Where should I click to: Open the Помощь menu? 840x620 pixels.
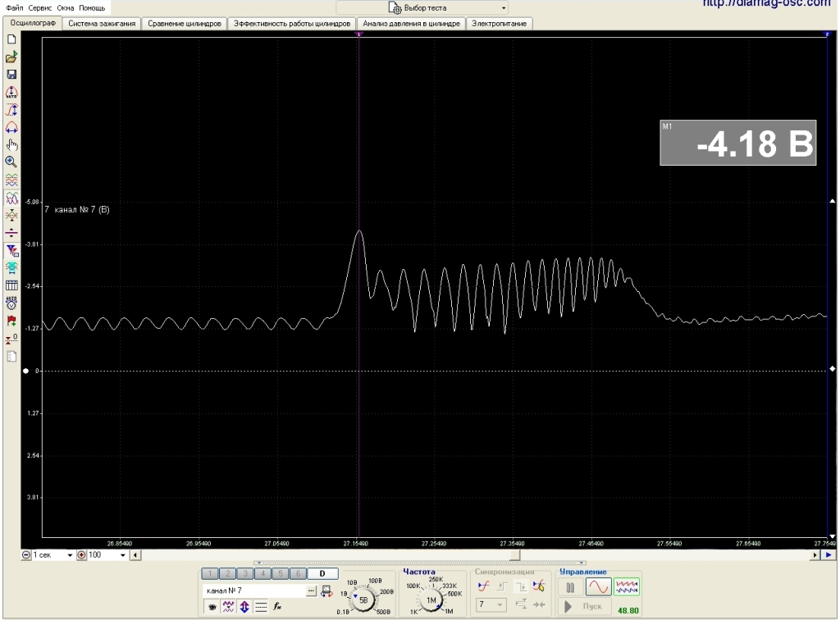(x=92, y=8)
